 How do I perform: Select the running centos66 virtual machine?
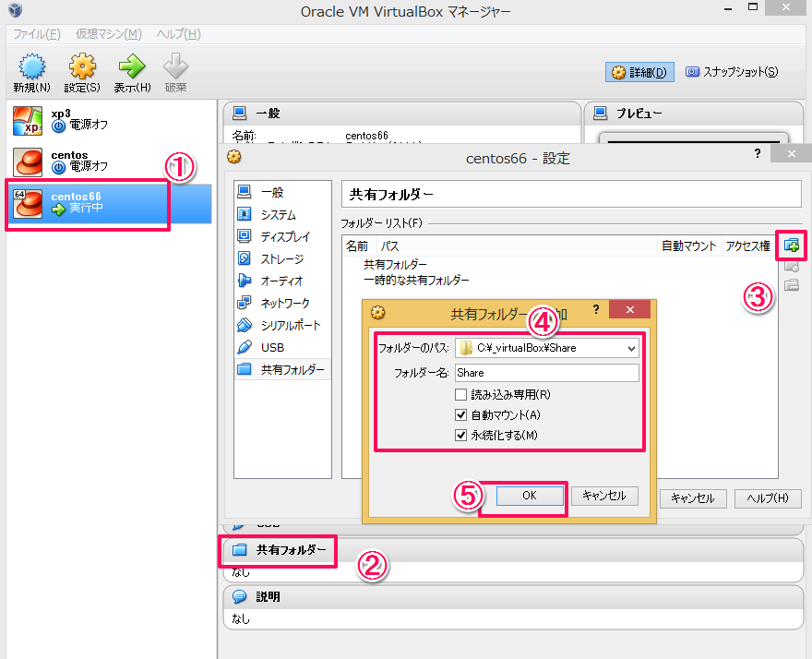point(111,203)
